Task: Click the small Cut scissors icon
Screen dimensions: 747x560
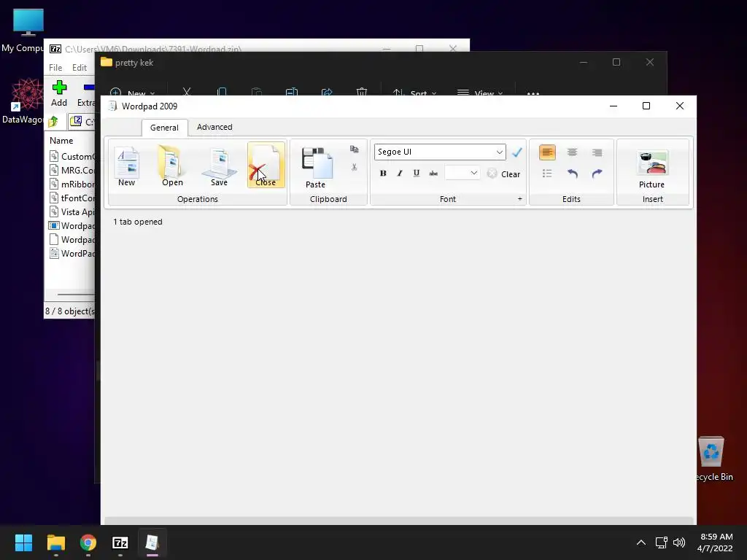Action: pyautogui.click(x=354, y=167)
